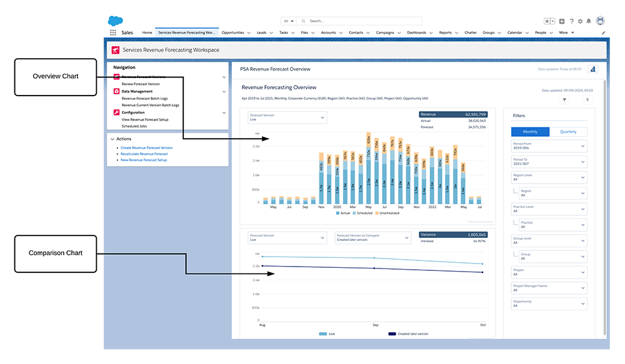Select the Monthly view toggle
This screenshot has width=625, height=364.
[x=530, y=132]
